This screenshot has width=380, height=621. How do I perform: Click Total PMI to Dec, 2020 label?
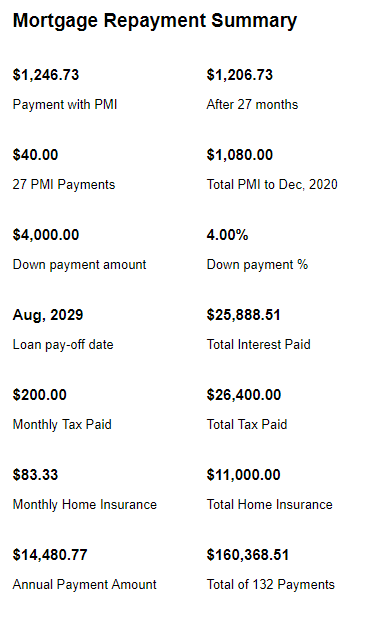(x=272, y=185)
